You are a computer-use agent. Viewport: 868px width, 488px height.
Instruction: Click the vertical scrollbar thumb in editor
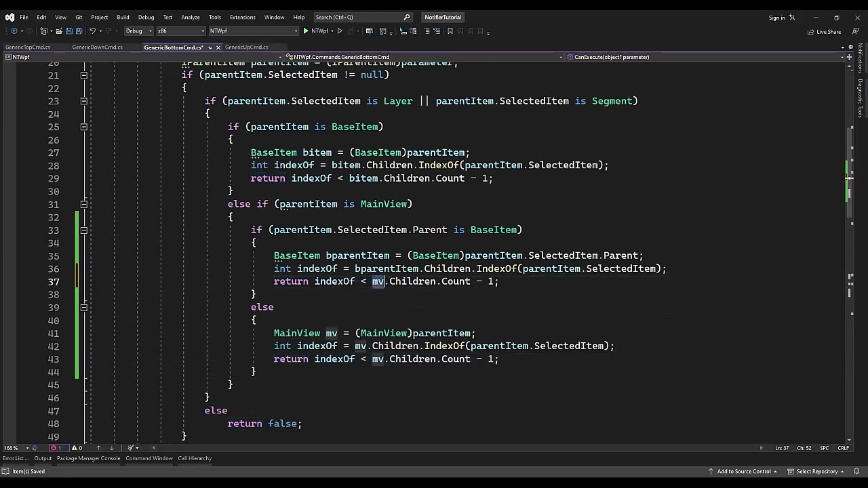[850, 174]
